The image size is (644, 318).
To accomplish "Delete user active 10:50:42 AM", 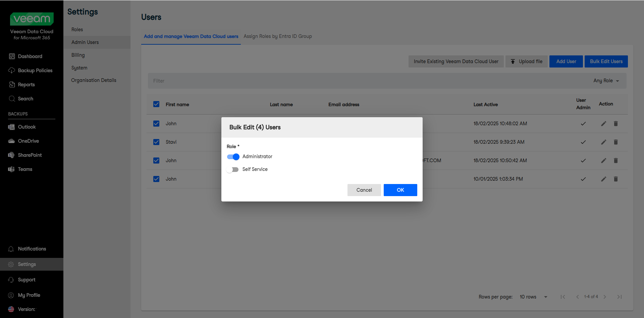I will [x=616, y=161].
